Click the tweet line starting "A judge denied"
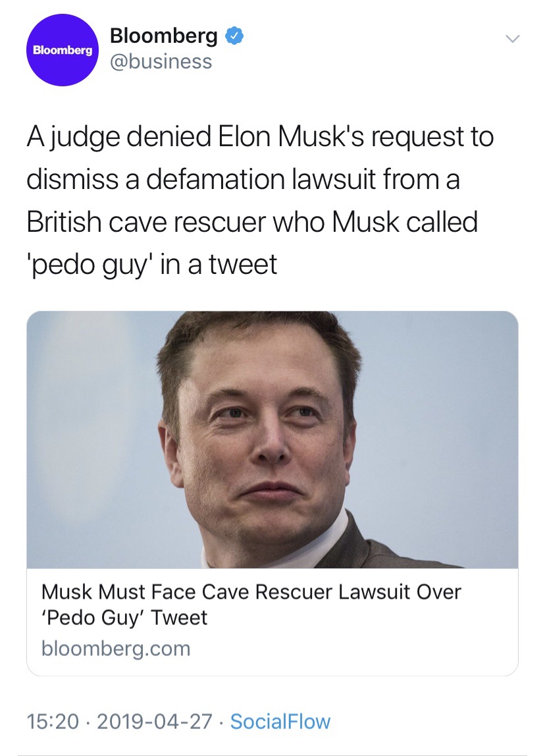545x756 pixels. point(260,138)
